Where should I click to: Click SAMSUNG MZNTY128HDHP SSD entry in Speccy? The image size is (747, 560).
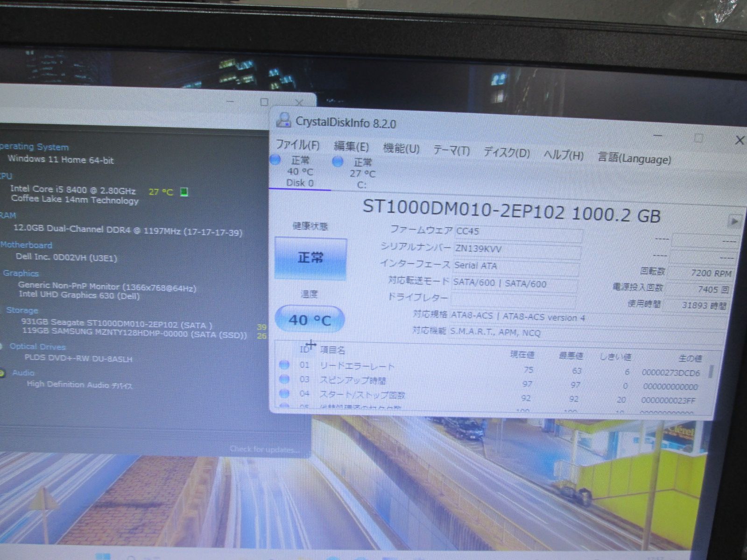click(134, 334)
